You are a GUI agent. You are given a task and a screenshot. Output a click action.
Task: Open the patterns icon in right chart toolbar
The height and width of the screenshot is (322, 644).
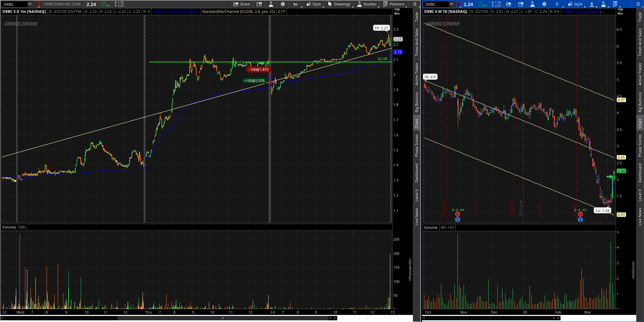click(x=615, y=4)
